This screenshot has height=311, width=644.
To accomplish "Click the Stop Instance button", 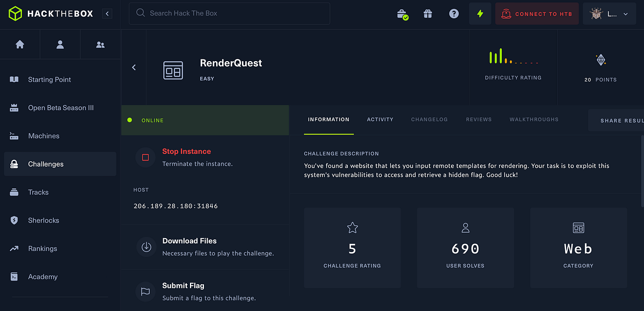I will [x=186, y=151].
